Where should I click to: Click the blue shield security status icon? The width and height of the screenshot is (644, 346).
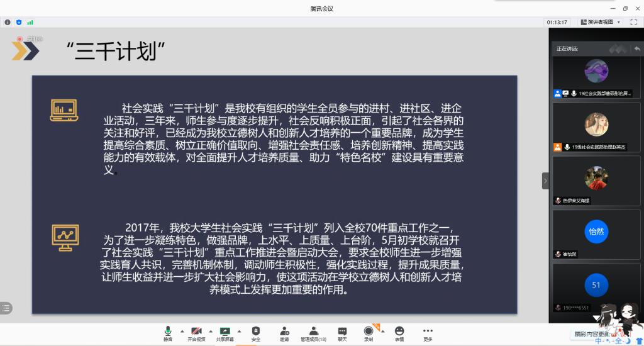[x=19, y=22]
